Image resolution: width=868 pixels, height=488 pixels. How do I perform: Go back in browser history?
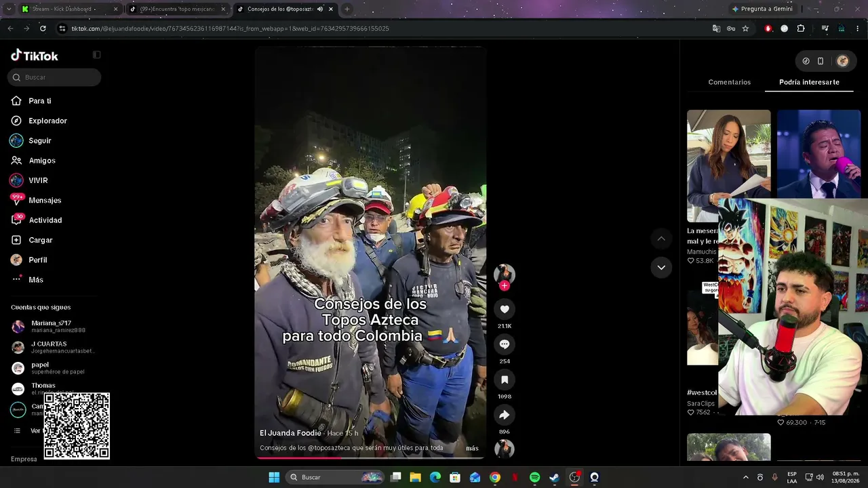[10, 28]
